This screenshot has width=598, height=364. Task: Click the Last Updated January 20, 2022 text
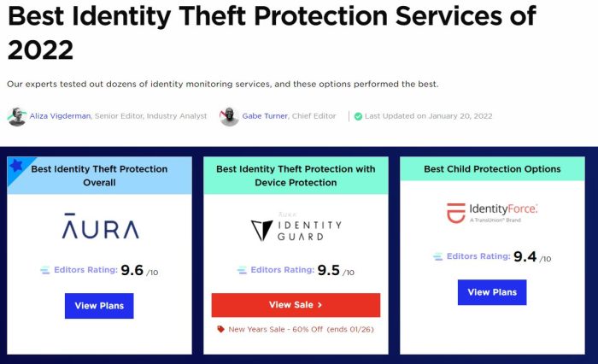[x=428, y=116]
